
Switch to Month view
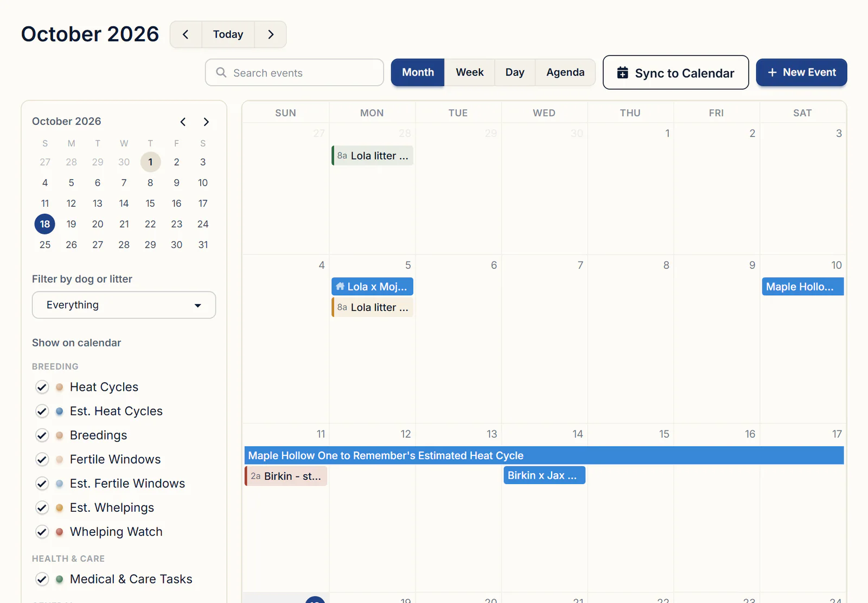coord(418,72)
